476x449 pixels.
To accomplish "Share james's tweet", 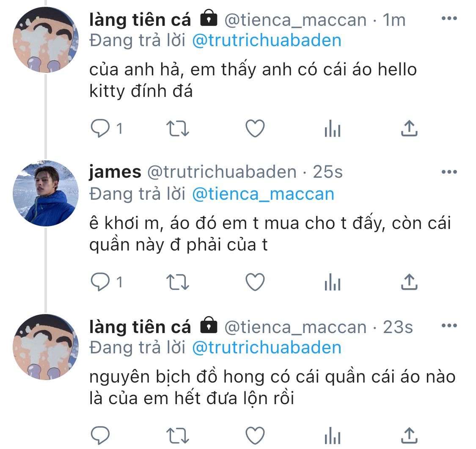I will (409, 282).
